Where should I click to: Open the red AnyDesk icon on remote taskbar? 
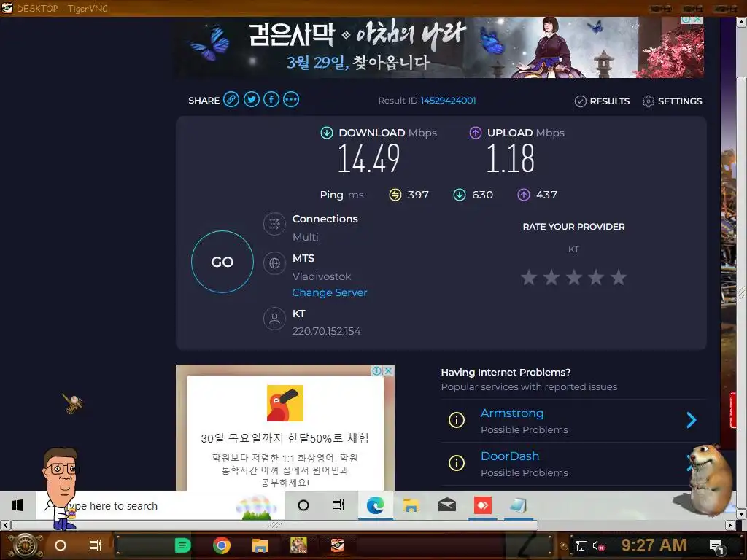pyautogui.click(x=483, y=505)
